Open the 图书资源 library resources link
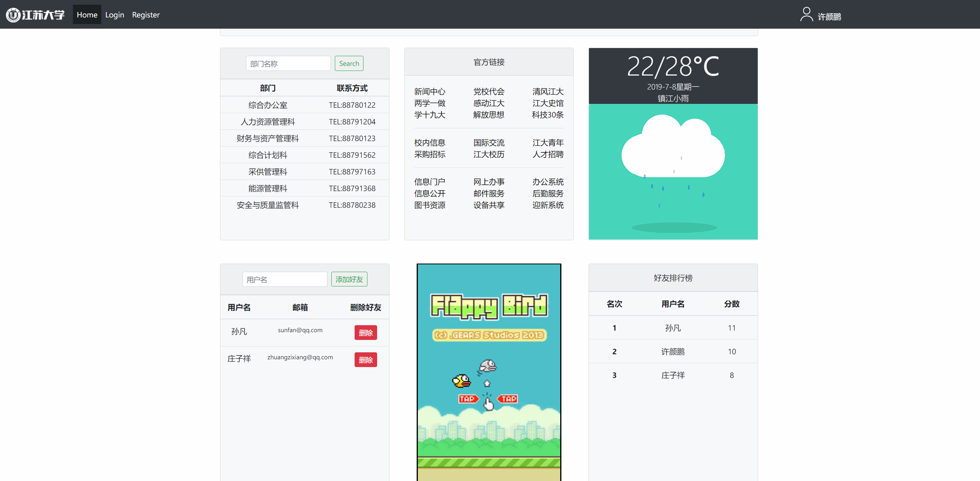The width and height of the screenshot is (980, 481). tap(429, 205)
